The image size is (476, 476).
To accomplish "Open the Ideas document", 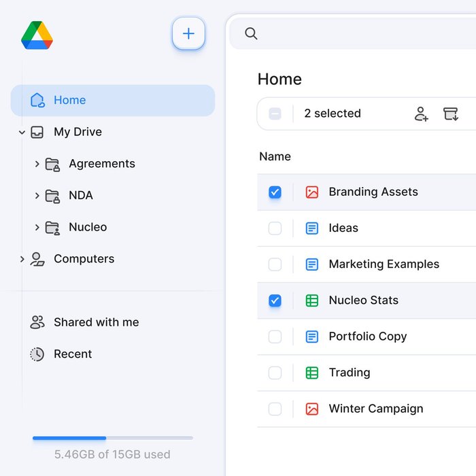I will (x=343, y=228).
